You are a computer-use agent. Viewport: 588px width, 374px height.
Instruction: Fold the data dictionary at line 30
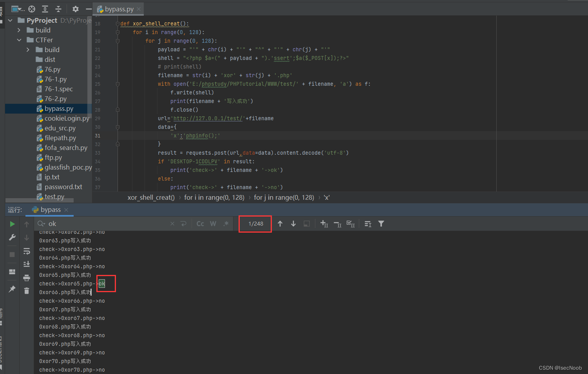(x=118, y=127)
